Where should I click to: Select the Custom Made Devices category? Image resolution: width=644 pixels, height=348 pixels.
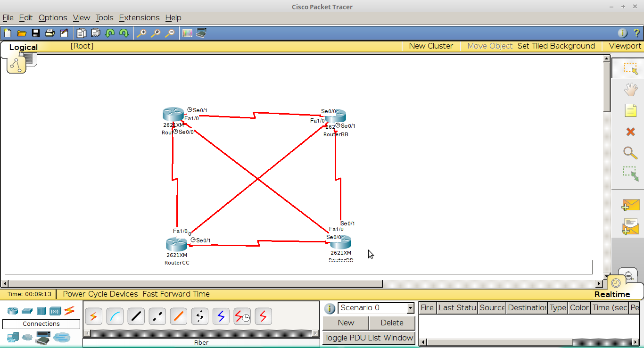[x=43, y=338]
